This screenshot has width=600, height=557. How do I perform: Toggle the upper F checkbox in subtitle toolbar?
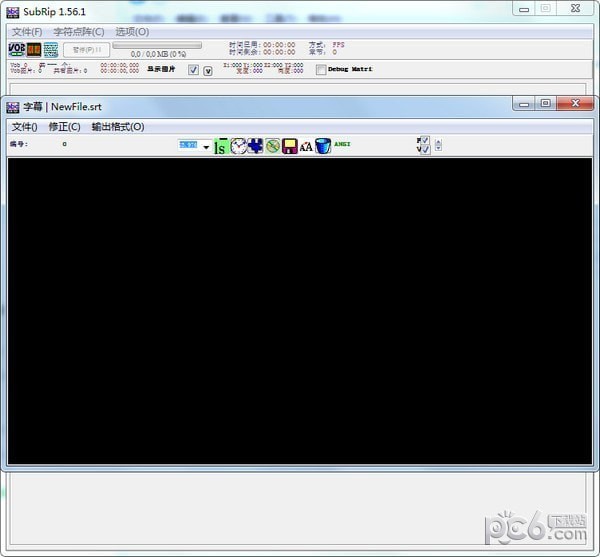pyautogui.click(x=424, y=140)
